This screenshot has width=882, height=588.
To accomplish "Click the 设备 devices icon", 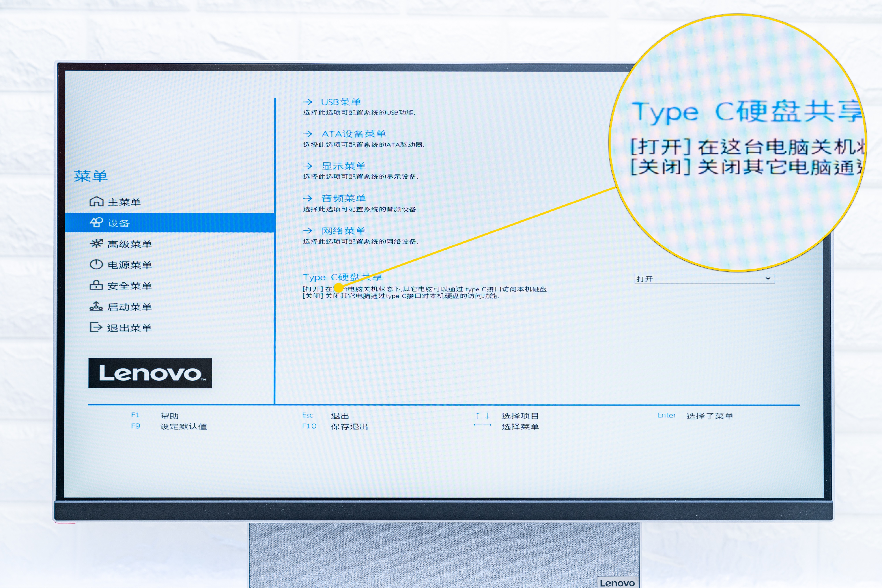I will [x=97, y=223].
